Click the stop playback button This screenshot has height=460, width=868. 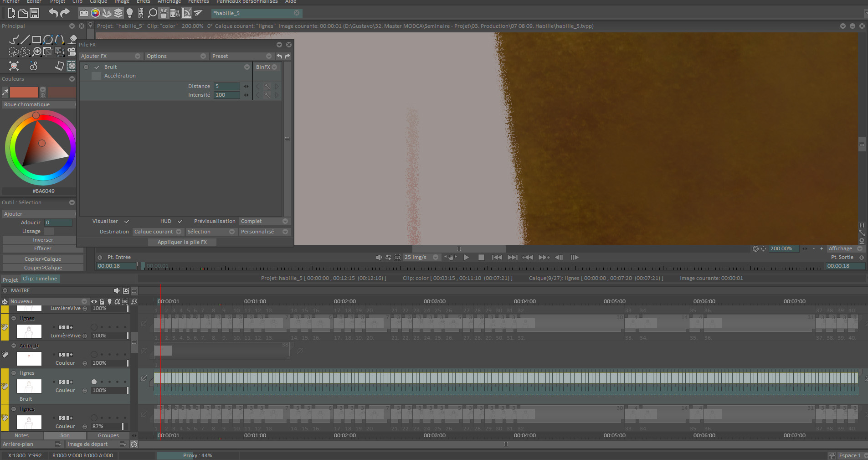pyautogui.click(x=481, y=257)
